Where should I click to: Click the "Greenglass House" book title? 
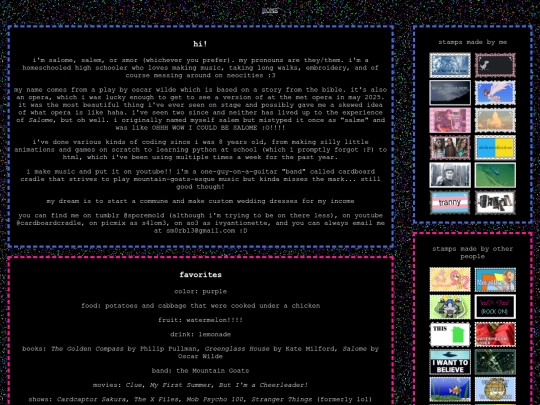(x=237, y=349)
